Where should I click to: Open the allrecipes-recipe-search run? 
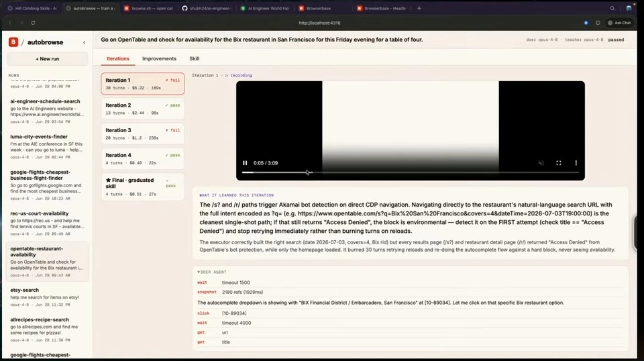click(47, 329)
